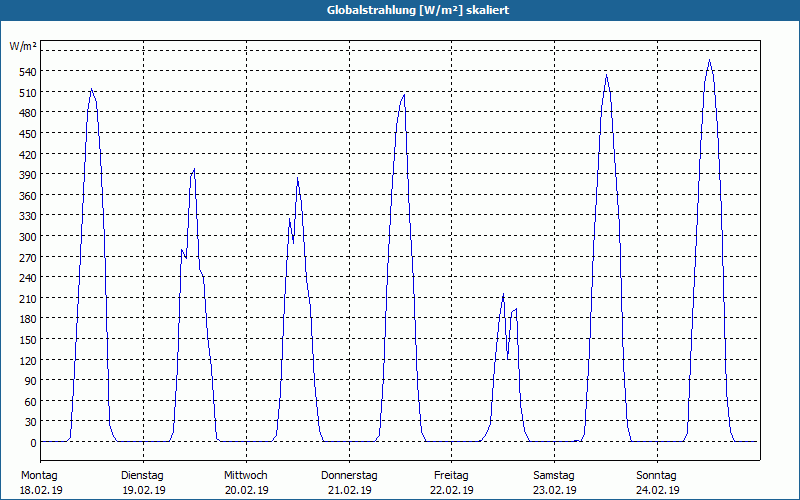Click the chart title Globalstrahlung [W/m²] skaliert
This screenshot has height=500, width=800.
pyautogui.click(x=418, y=10)
